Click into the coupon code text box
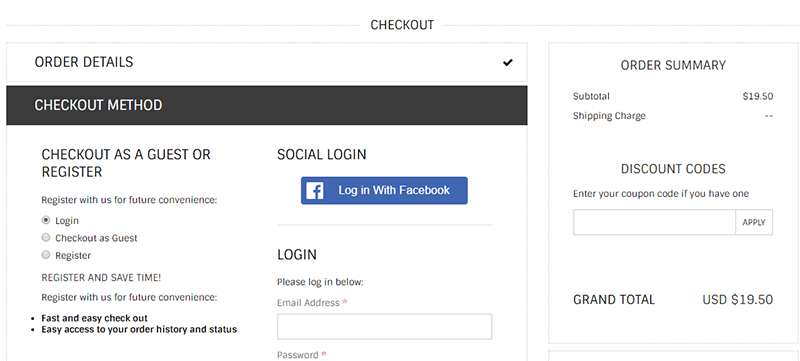This screenshot has height=361, width=800. pos(654,222)
